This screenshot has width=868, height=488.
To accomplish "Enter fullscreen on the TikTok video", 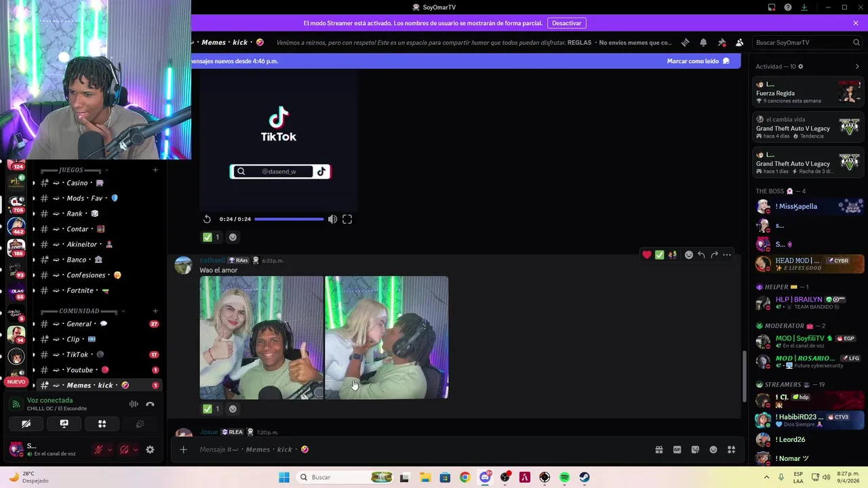I will [x=347, y=219].
